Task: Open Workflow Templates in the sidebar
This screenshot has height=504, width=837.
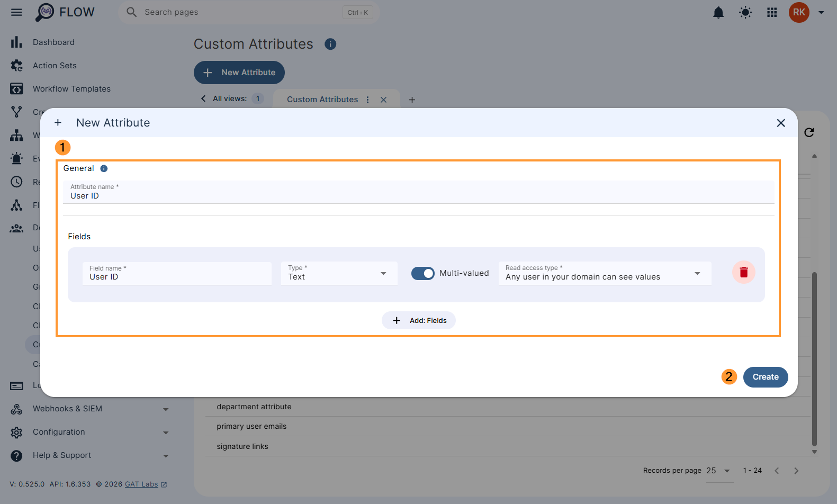Action: 71,89
